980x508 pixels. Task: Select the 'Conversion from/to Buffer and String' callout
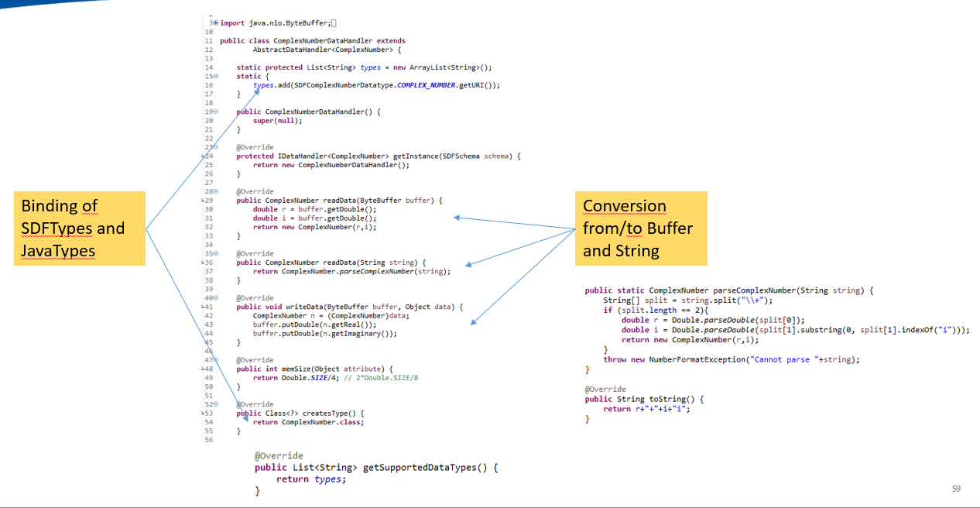point(641,228)
